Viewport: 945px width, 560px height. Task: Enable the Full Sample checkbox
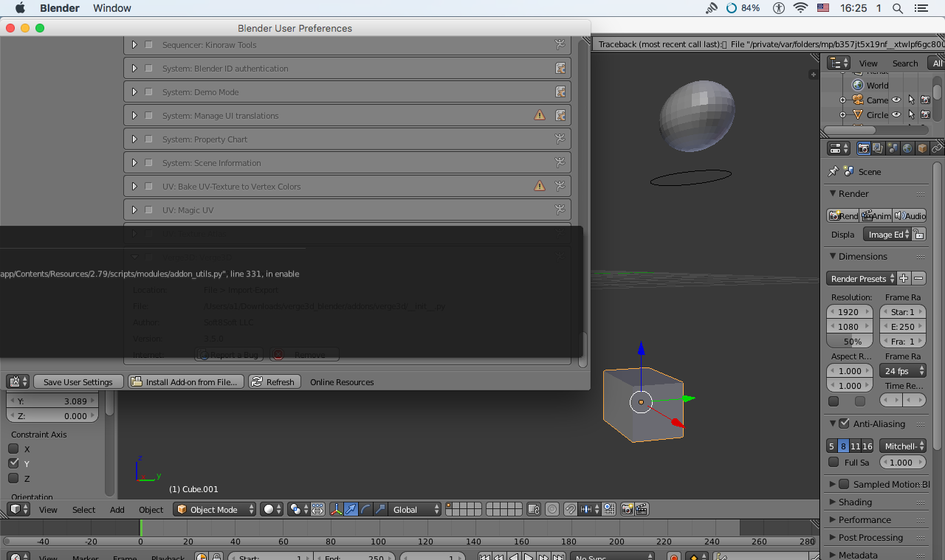(x=834, y=463)
